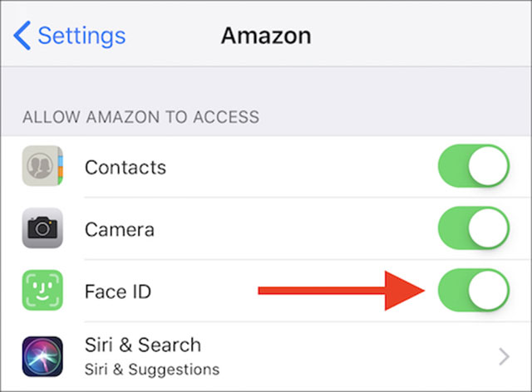Click the green Face ID icon
This screenshot has height=392, width=532.
point(42,292)
